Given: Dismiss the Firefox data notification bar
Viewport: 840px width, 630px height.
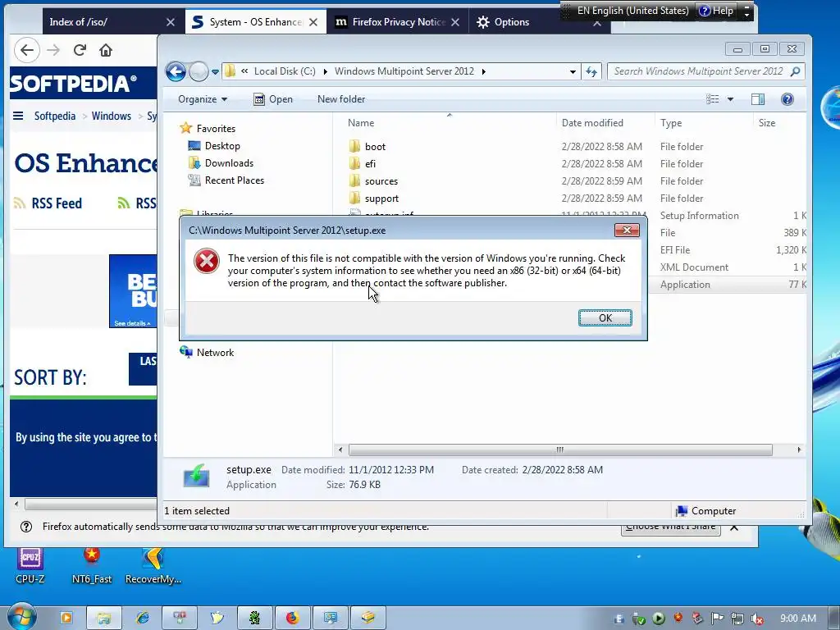Looking at the screenshot, I should point(734,527).
